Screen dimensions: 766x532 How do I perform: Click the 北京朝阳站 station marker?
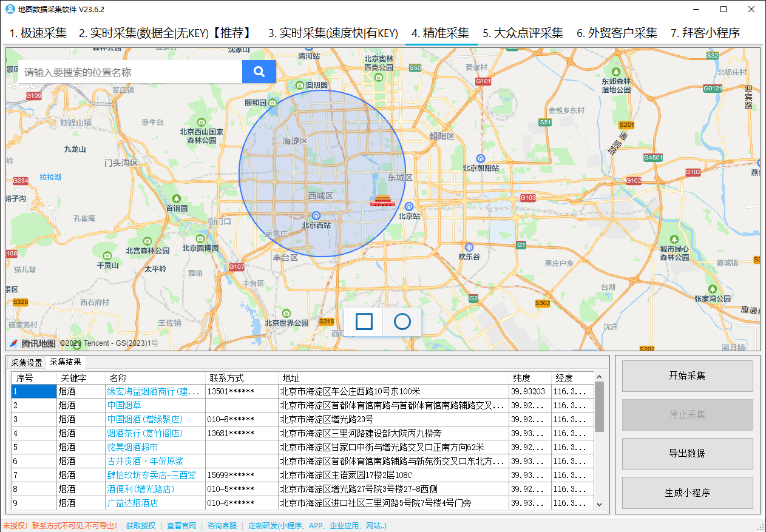coord(481,158)
